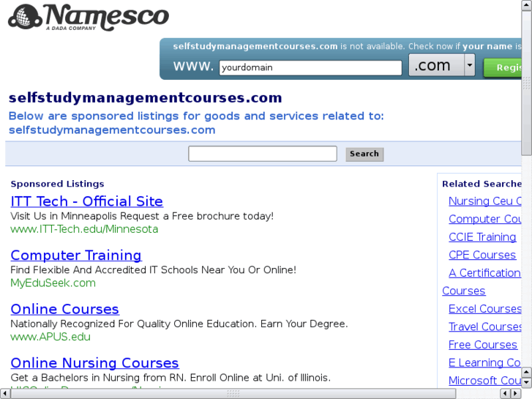Select the A Certification related search
Image resolution: width=532 pixels, height=399 pixels.
484,273
